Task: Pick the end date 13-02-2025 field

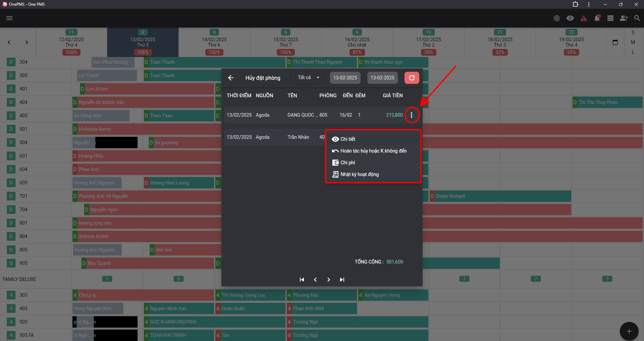Action: click(x=382, y=78)
